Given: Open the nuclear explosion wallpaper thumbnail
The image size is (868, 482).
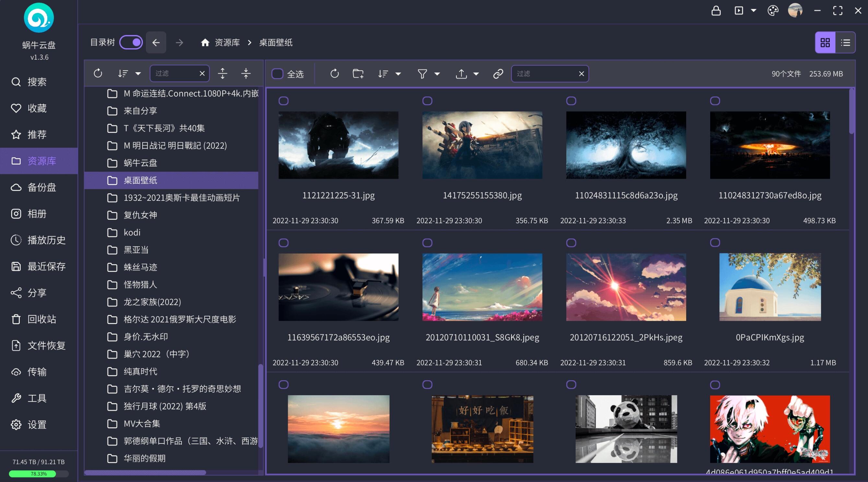Looking at the screenshot, I should 770,145.
